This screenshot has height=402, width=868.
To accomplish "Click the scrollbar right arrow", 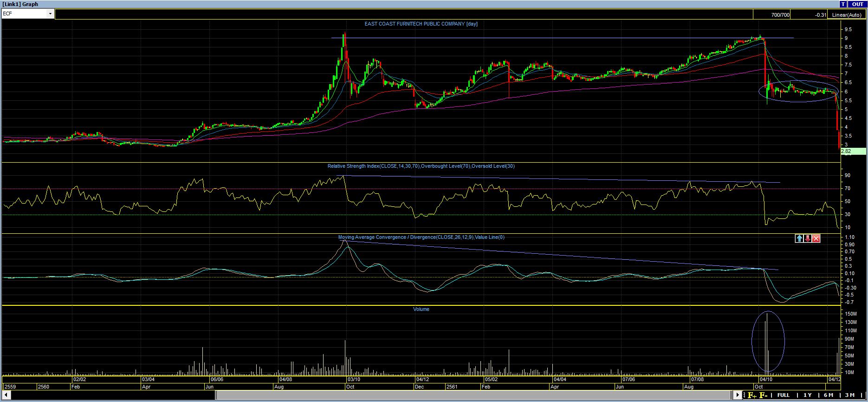I will pyautogui.click(x=738, y=395).
